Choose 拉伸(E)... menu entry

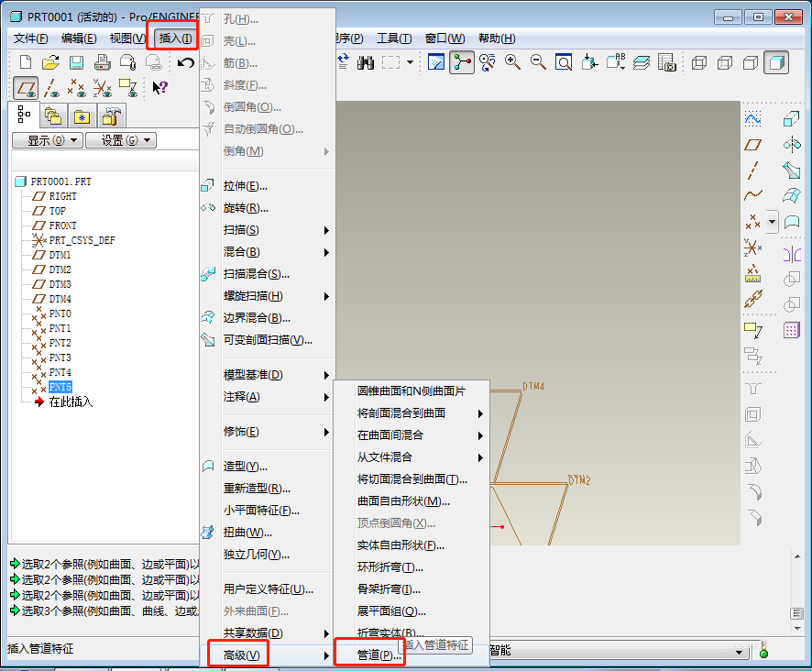click(269, 186)
